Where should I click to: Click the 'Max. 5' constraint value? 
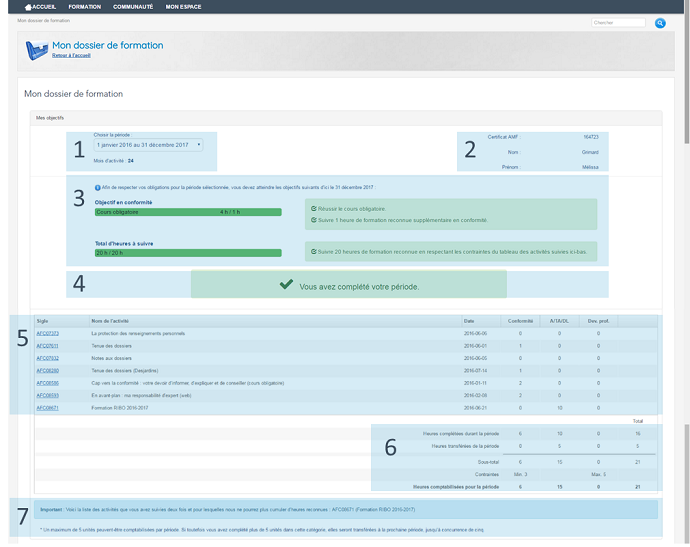coord(598,474)
